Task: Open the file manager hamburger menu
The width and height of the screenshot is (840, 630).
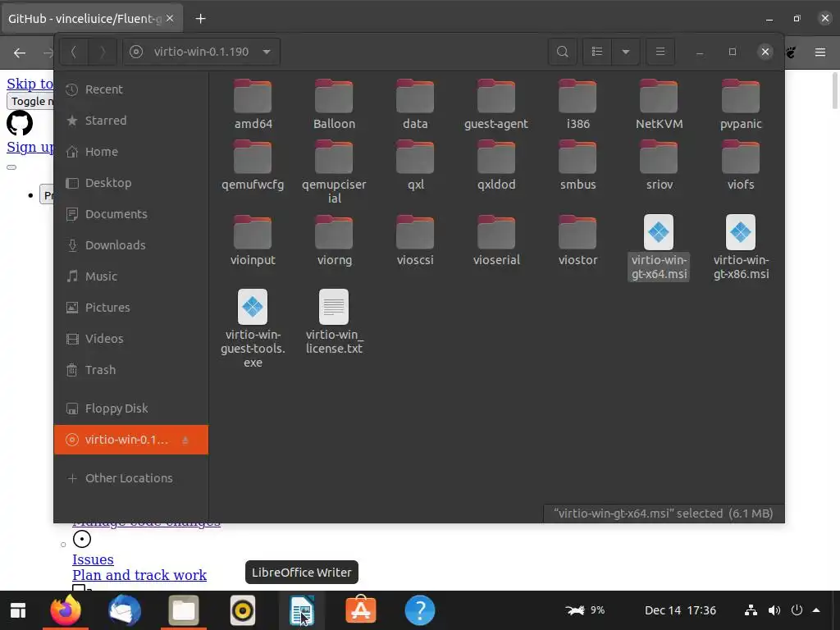Action: click(x=660, y=52)
